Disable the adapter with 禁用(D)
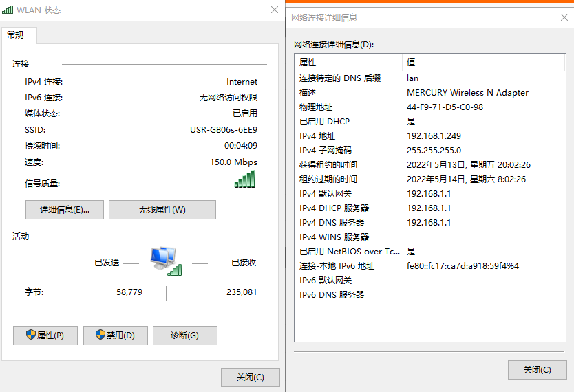Image resolution: width=574 pixels, height=392 pixels. click(116, 336)
